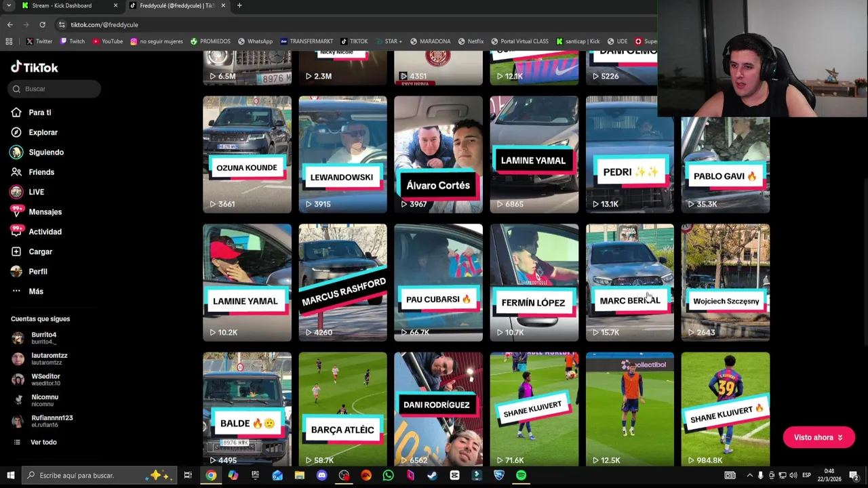
Task: Open the video with 12.5K views
Action: tap(629, 409)
